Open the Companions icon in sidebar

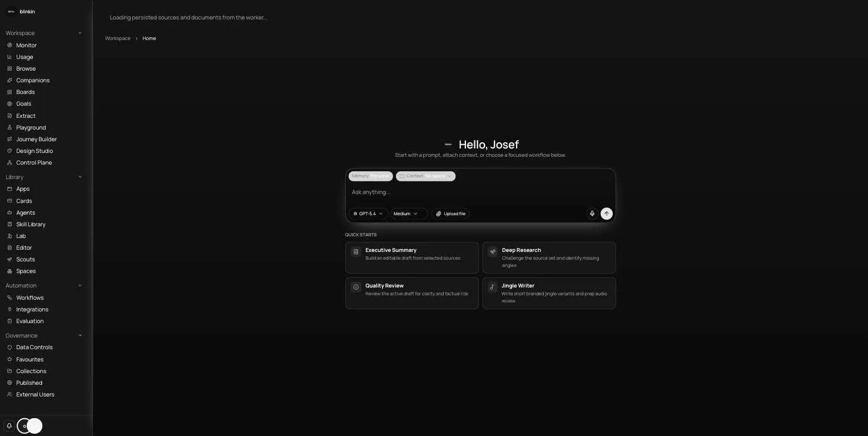click(9, 80)
